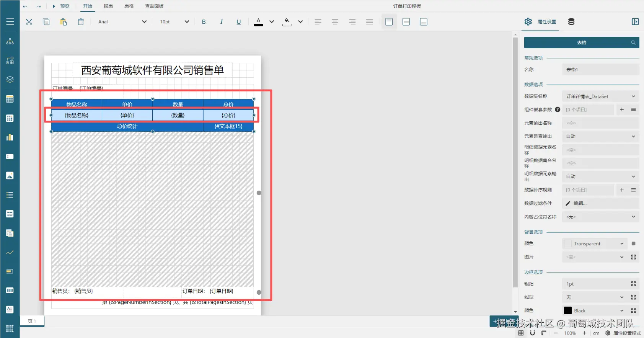Set vertical align to middle
Viewport: 644px width, 338px height.
[x=406, y=22]
